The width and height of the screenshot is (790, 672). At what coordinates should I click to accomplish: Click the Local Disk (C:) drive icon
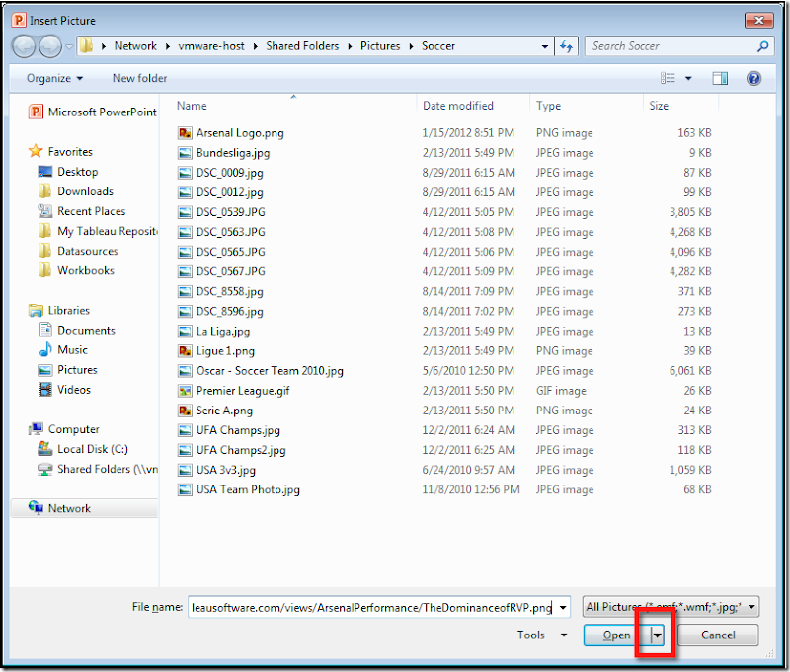pos(45,449)
